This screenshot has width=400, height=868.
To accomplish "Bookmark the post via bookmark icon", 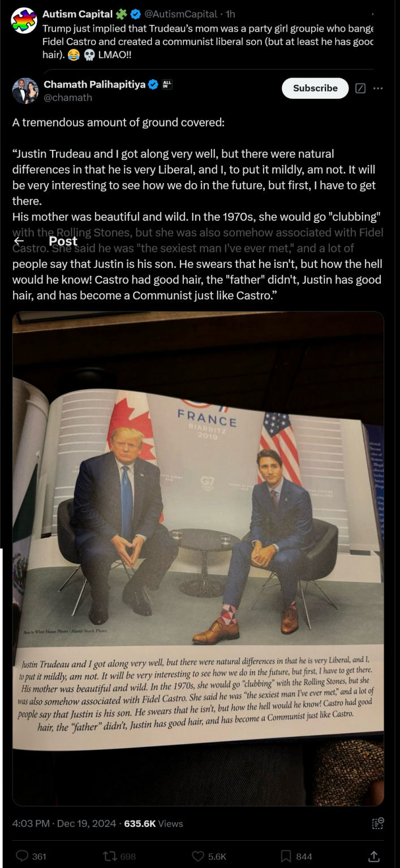I will tap(287, 856).
